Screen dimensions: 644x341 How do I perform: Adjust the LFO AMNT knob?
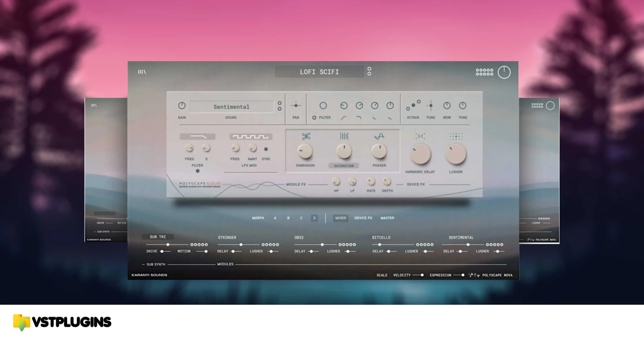[x=253, y=148]
